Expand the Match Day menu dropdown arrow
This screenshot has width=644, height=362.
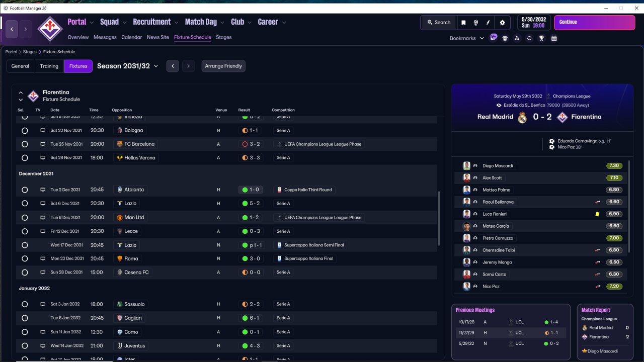[222, 23]
